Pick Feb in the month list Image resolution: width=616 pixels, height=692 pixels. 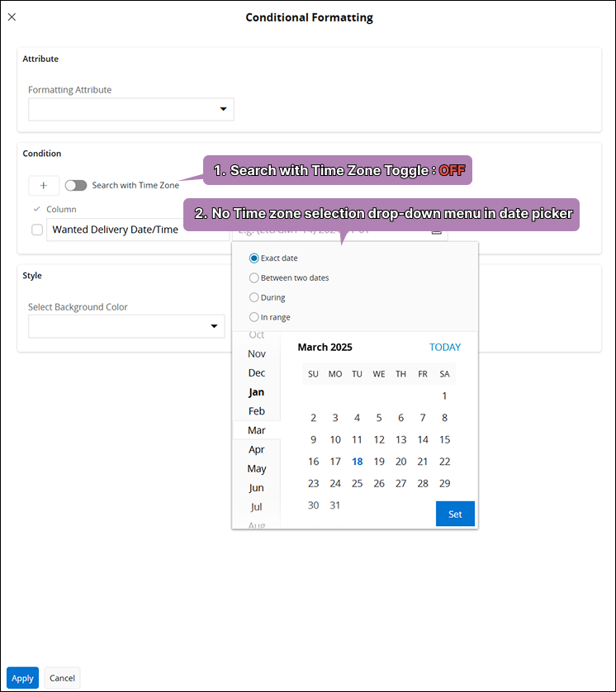click(x=256, y=411)
